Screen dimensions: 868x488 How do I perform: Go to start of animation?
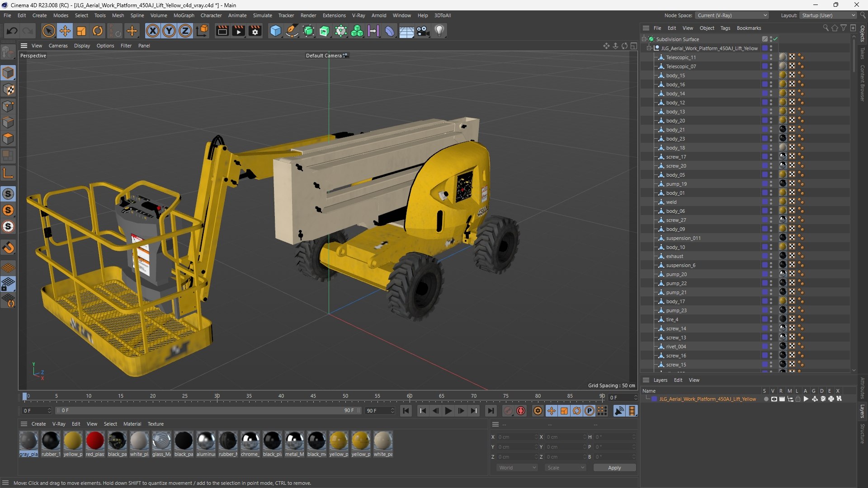point(406,411)
